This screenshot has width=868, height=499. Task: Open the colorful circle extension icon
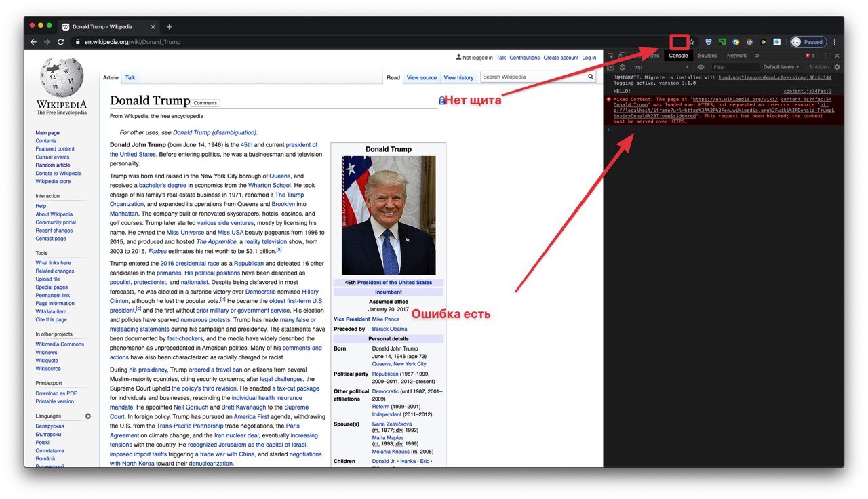coord(763,42)
